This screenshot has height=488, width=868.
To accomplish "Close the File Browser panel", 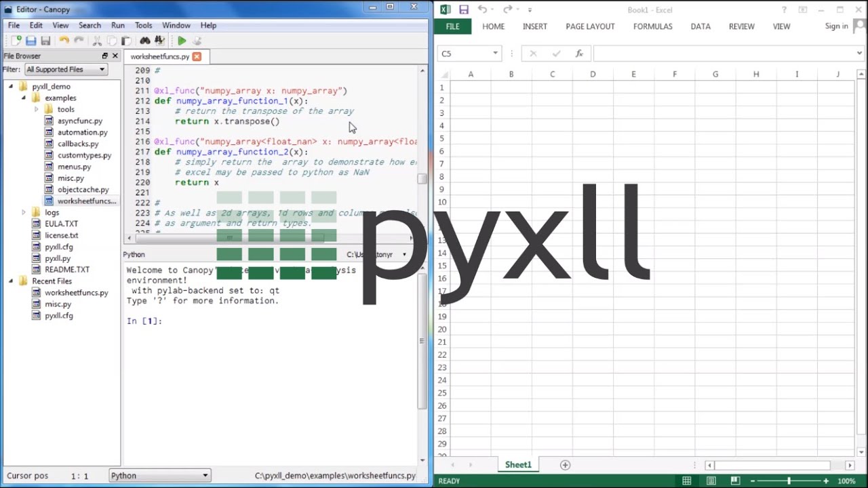I will (115, 56).
